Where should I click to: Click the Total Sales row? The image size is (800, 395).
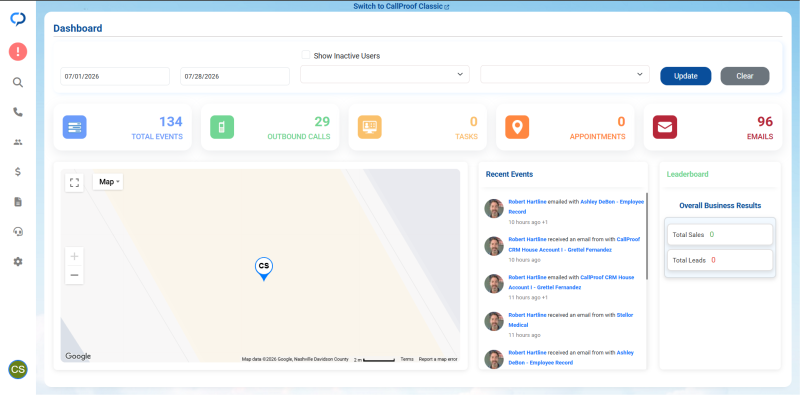click(x=720, y=235)
